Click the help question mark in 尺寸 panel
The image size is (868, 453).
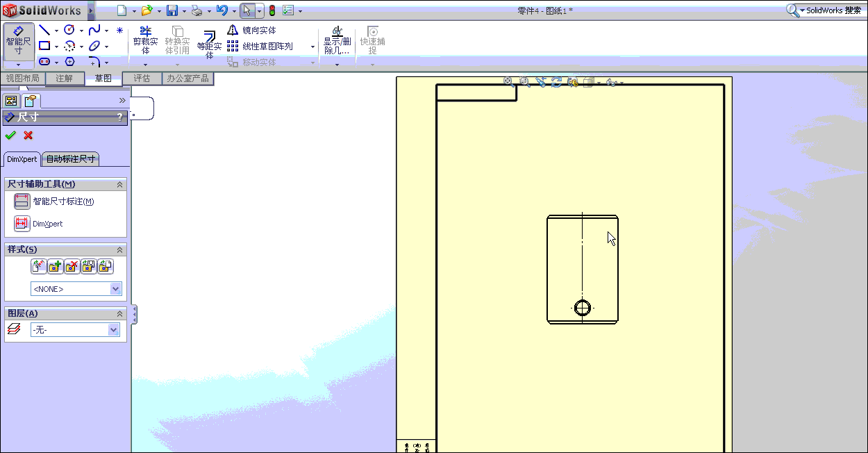(120, 117)
